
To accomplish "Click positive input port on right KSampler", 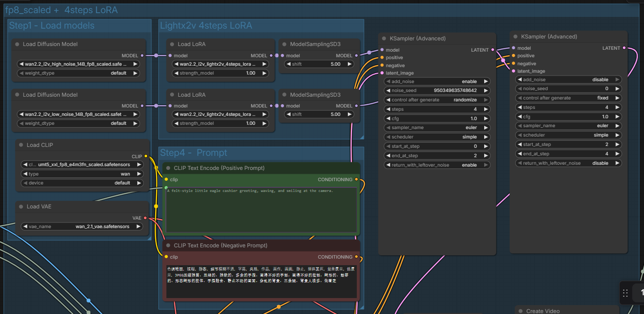I will coord(513,55).
